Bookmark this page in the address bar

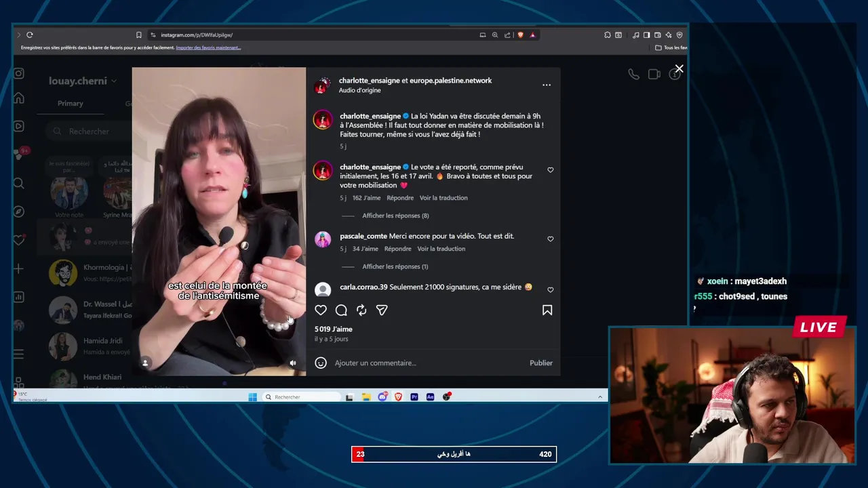pos(138,35)
